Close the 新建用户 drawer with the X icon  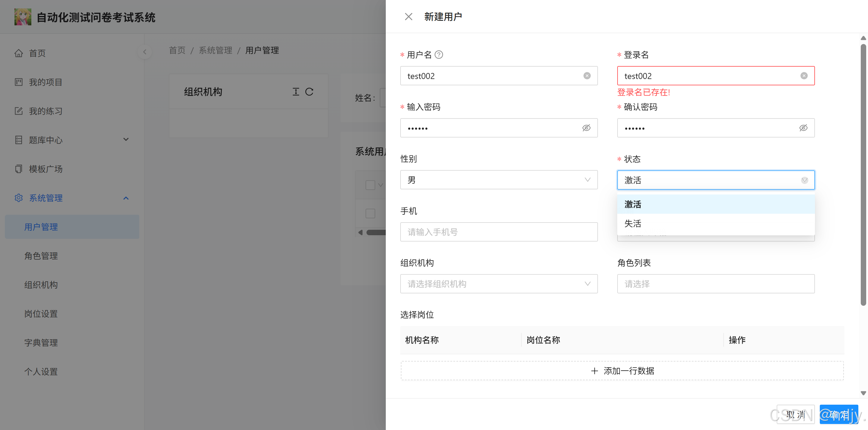point(408,17)
